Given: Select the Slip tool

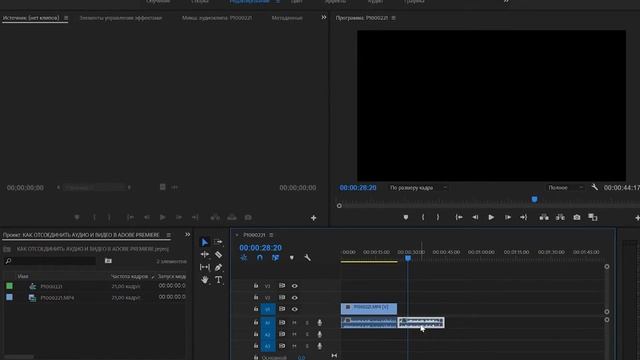Looking at the screenshot, I should (x=204, y=267).
